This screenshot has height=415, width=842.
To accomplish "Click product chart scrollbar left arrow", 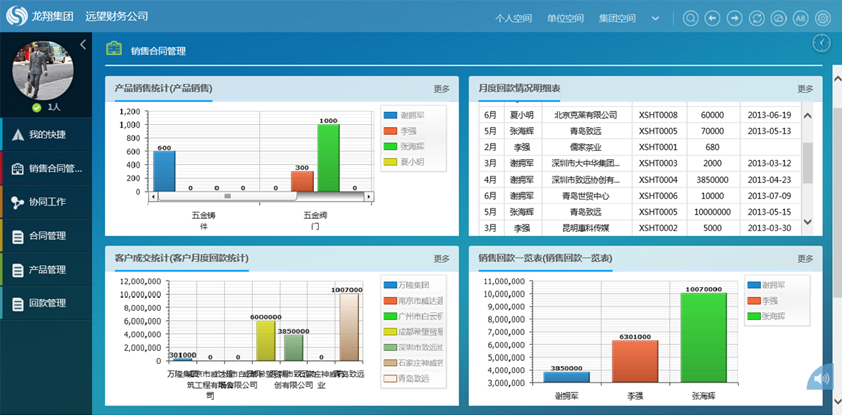I will click(154, 196).
